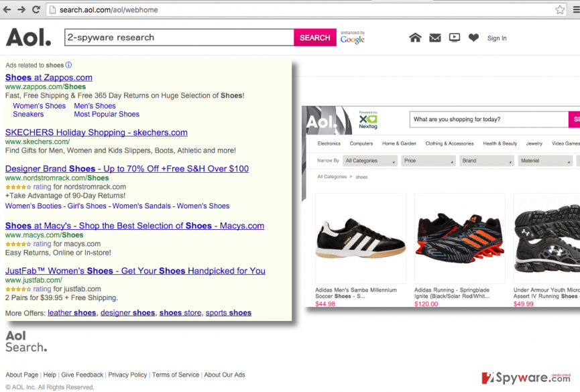The image size is (580, 392).
Task: Click the ads info icon beside shoes
Action: (69, 65)
